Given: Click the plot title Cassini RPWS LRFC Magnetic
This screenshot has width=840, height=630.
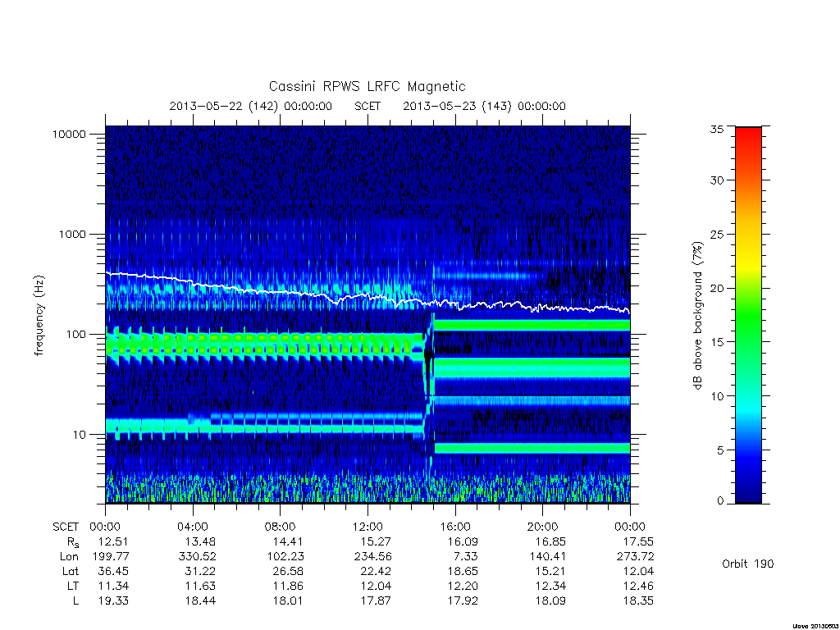Looking at the screenshot, I should coord(367,86).
